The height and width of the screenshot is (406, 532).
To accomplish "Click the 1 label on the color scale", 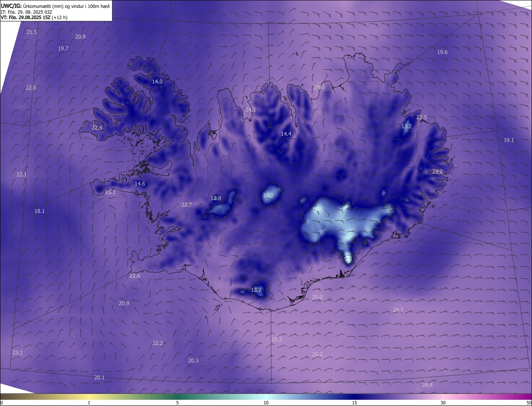I will point(89,403).
